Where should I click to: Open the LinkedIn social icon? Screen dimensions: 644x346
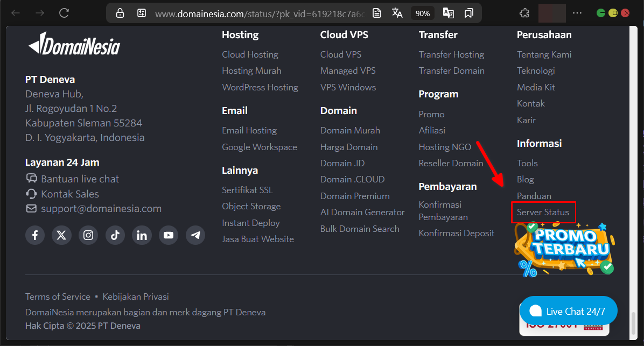pos(142,235)
